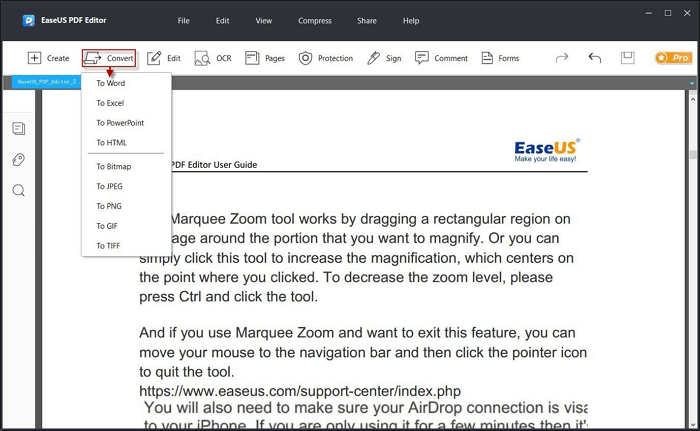Click the scrollbar up arrow
Image resolution: width=700 pixels, height=431 pixels.
pyautogui.click(x=693, y=99)
